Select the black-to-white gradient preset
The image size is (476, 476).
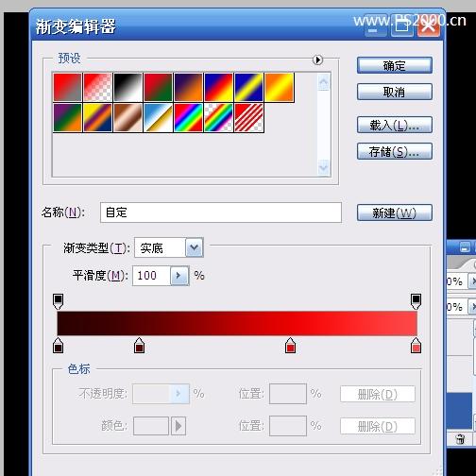click(x=127, y=87)
